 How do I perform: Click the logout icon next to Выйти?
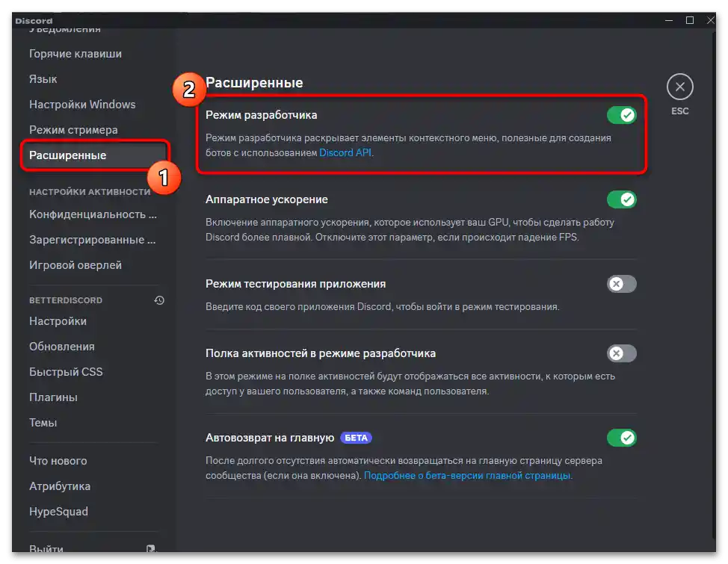pyautogui.click(x=151, y=548)
